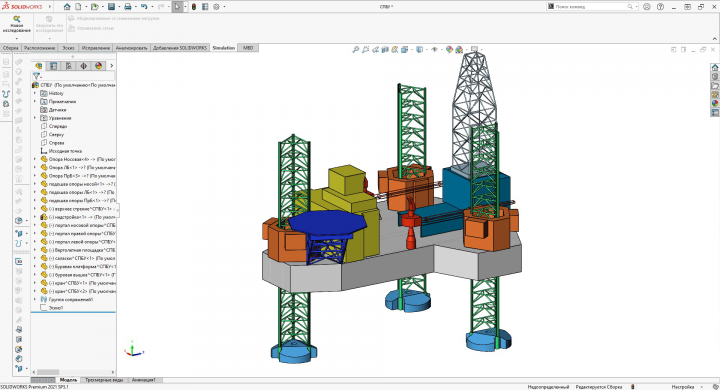This screenshot has width=720, height=390.
Task: Rebuild the model with the traffic light icon
Action: click(x=194, y=6)
